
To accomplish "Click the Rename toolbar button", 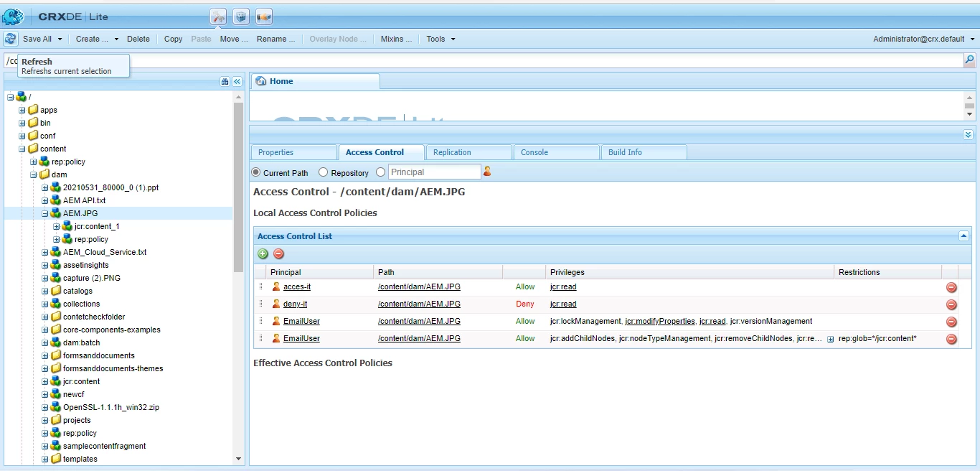I will pos(276,39).
